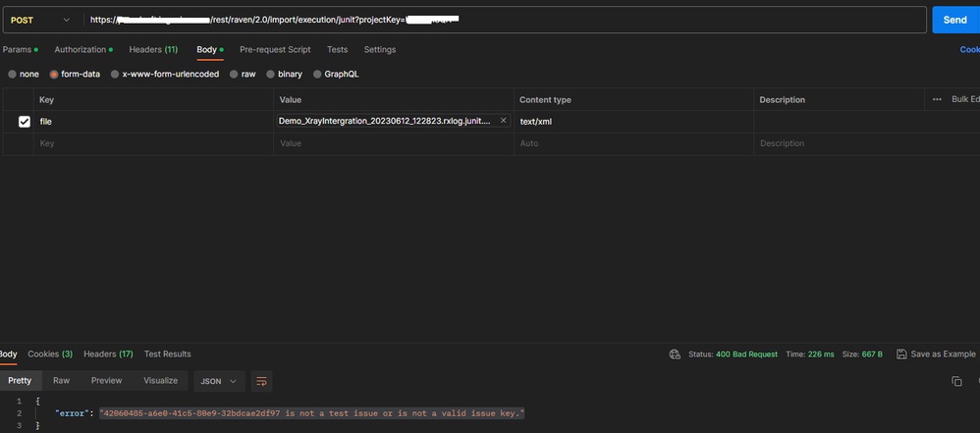Click the network globe icon

pos(675,354)
